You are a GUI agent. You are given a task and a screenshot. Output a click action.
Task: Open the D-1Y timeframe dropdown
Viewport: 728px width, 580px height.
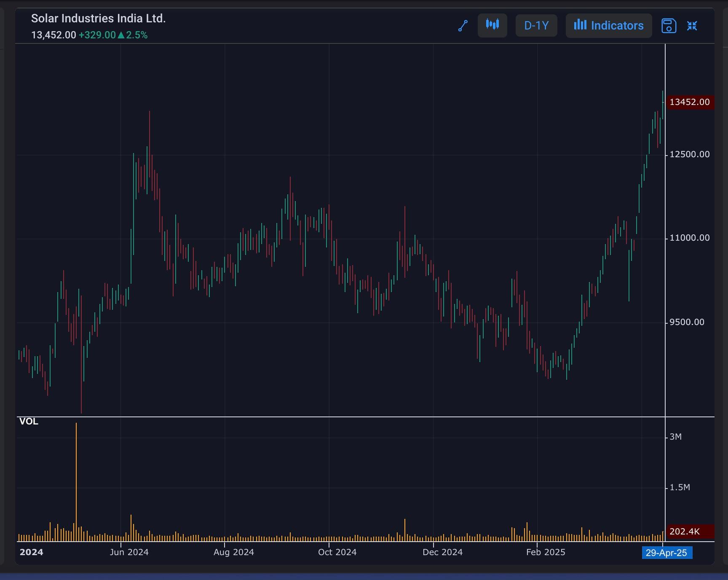coord(536,25)
